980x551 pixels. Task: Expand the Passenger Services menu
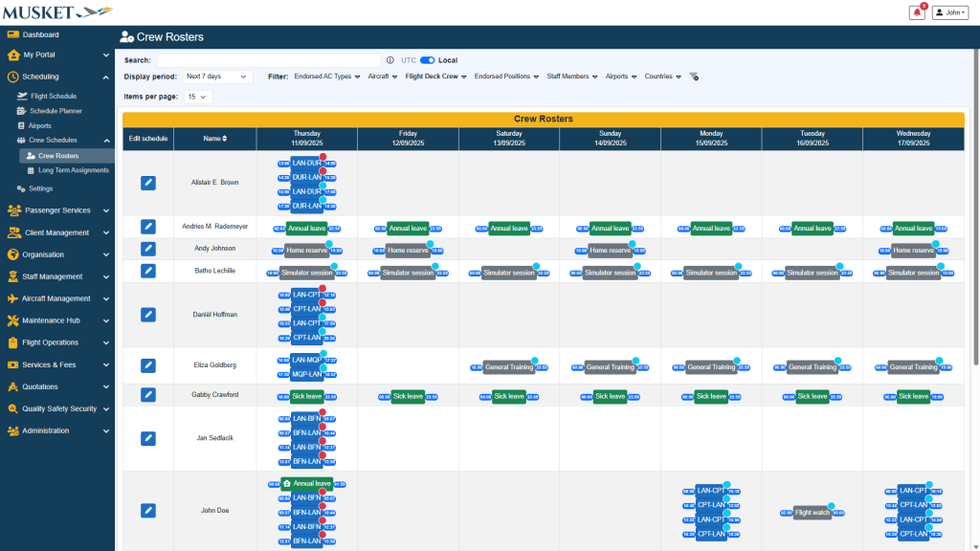pos(57,210)
